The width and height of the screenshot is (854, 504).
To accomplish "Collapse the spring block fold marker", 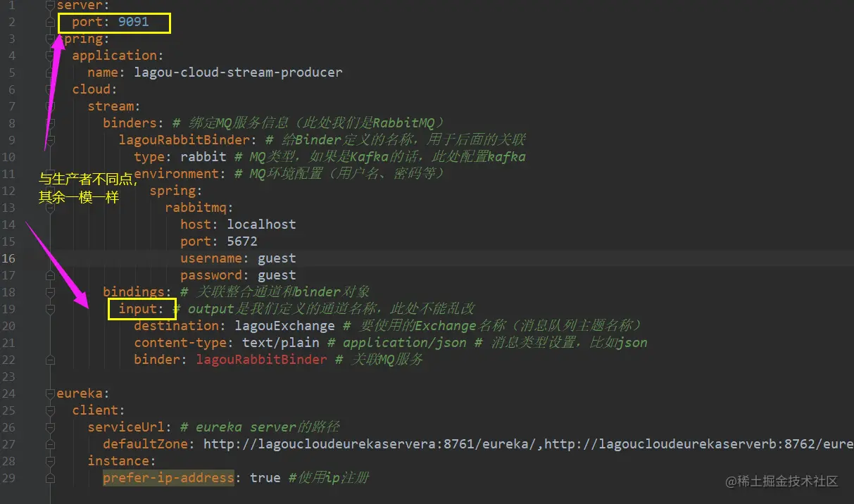I will click(x=49, y=39).
